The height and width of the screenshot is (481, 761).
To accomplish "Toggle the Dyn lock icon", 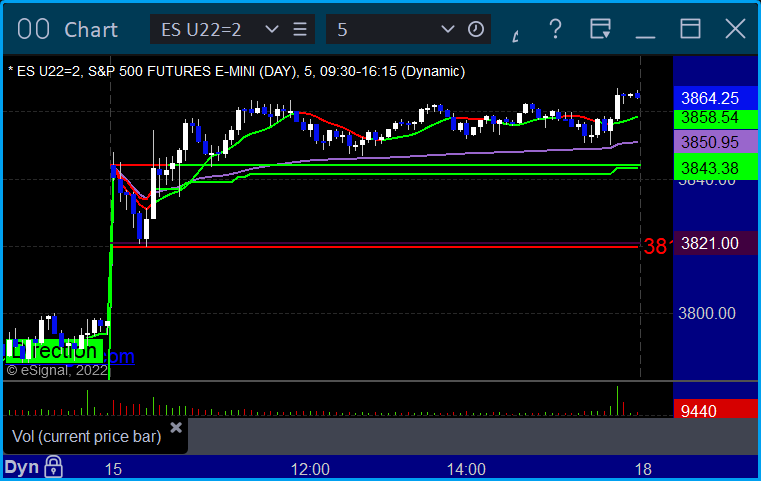I will (x=53, y=467).
